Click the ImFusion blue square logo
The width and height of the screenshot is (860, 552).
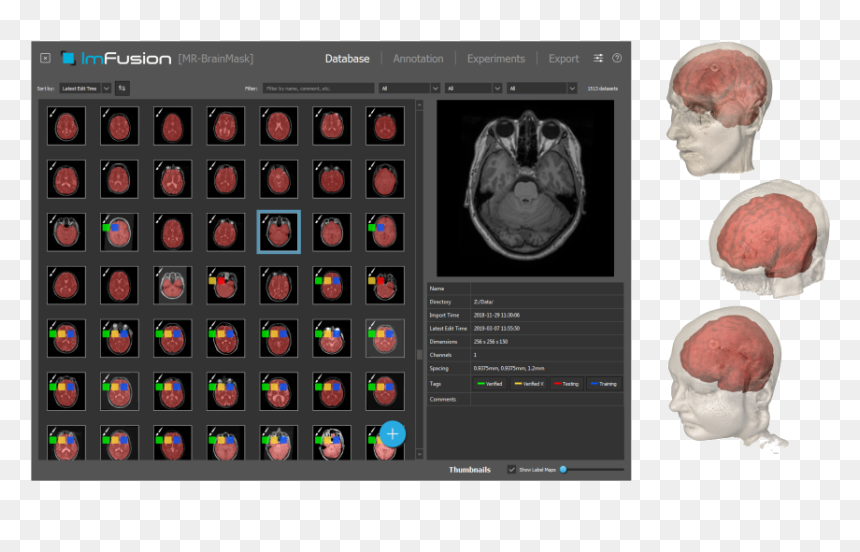[68, 58]
